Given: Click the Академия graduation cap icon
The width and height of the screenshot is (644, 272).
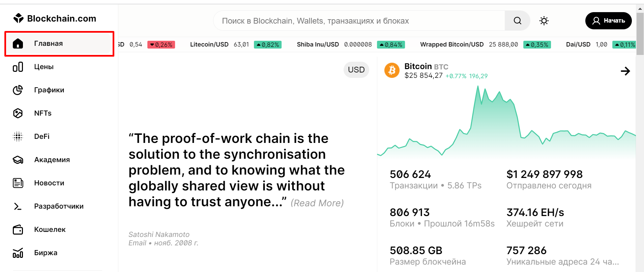Looking at the screenshot, I should [x=18, y=159].
